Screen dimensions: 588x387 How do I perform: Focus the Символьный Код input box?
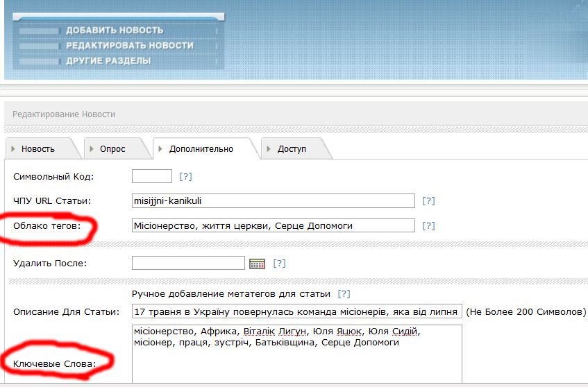coord(151,176)
